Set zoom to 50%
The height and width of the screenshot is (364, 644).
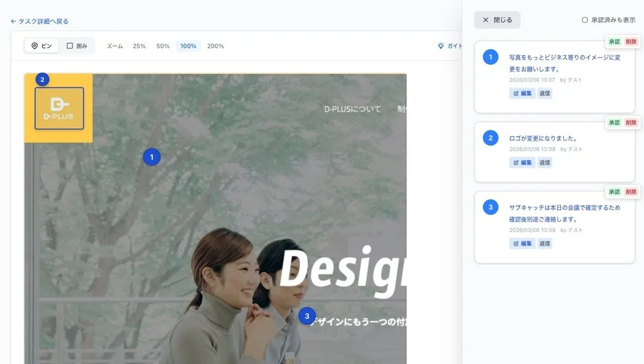(x=163, y=46)
